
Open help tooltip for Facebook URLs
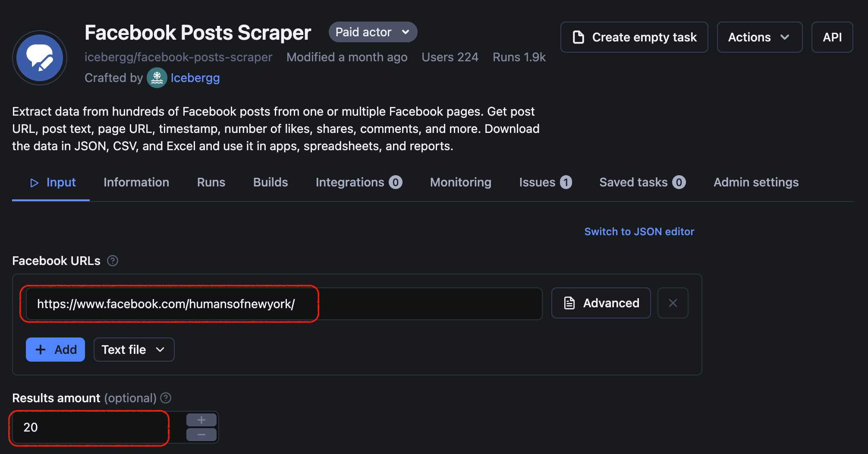click(x=113, y=261)
